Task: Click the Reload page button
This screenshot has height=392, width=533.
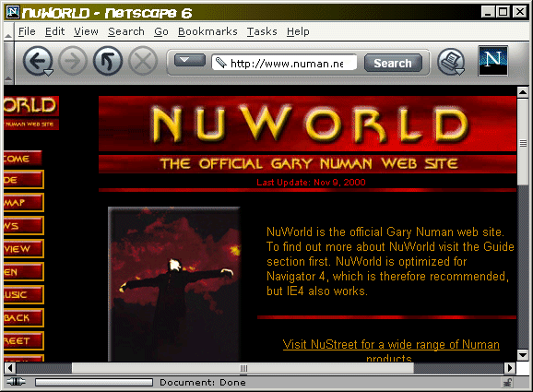Action: tap(108, 61)
